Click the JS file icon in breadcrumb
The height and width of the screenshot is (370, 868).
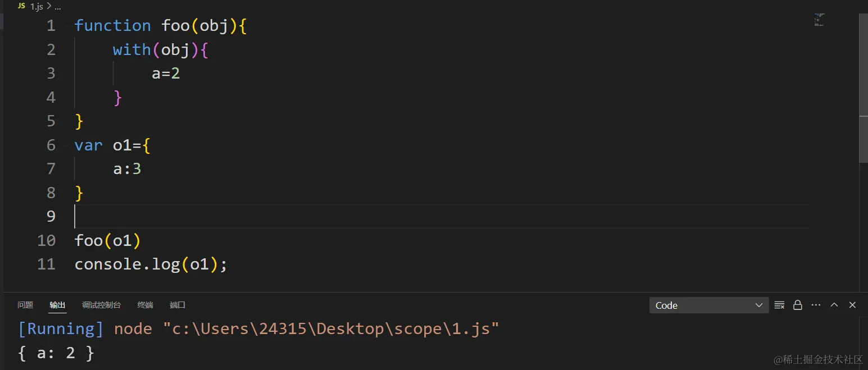point(21,6)
